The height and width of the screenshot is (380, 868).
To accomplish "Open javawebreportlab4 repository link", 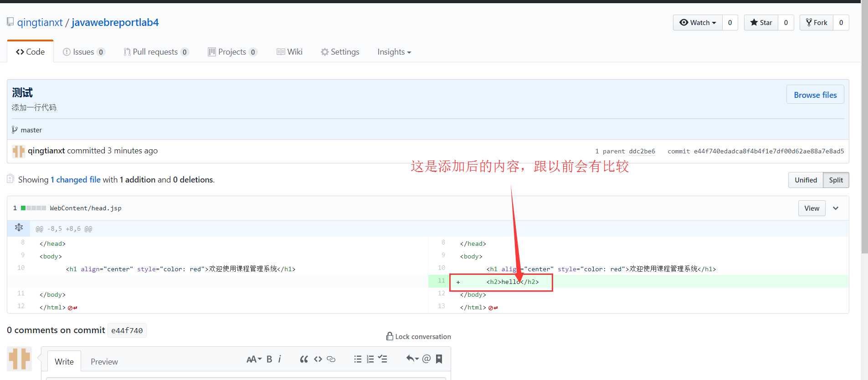I will [x=115, y=22].
